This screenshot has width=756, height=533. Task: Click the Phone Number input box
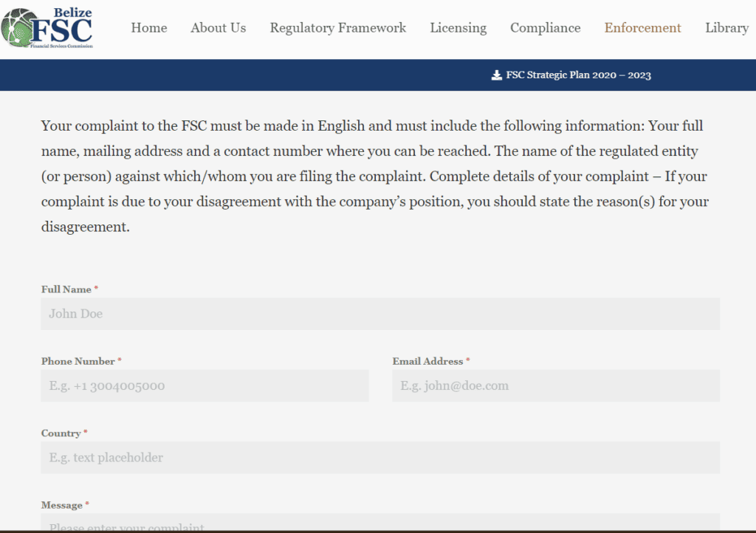205,385
